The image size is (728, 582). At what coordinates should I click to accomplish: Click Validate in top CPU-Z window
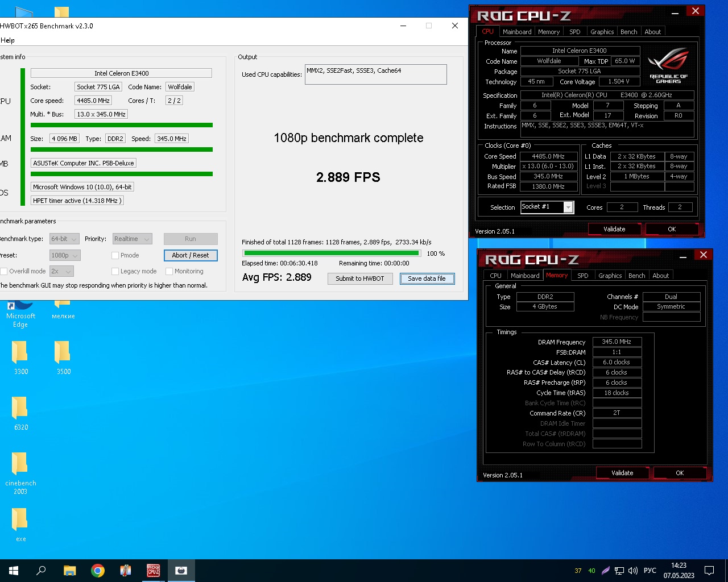pos(614,229)
